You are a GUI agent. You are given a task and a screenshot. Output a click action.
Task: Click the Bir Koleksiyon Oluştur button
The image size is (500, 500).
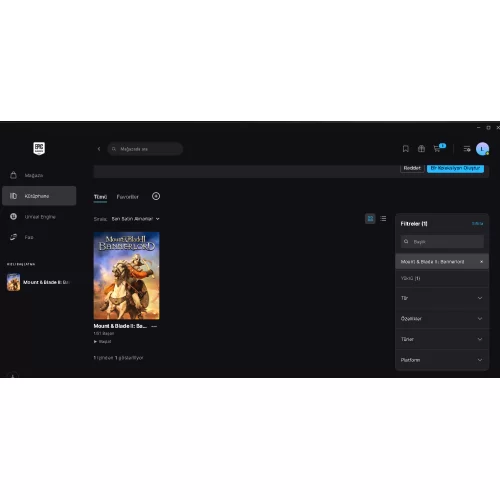click(x=455, y=168)
